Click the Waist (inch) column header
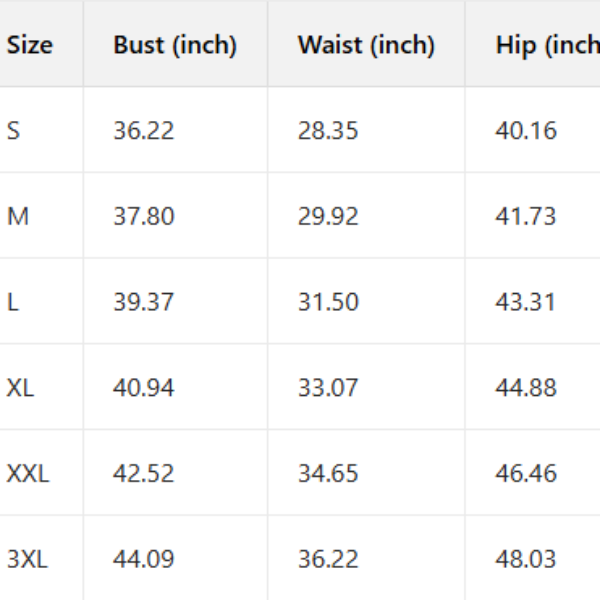 point(366,45)
